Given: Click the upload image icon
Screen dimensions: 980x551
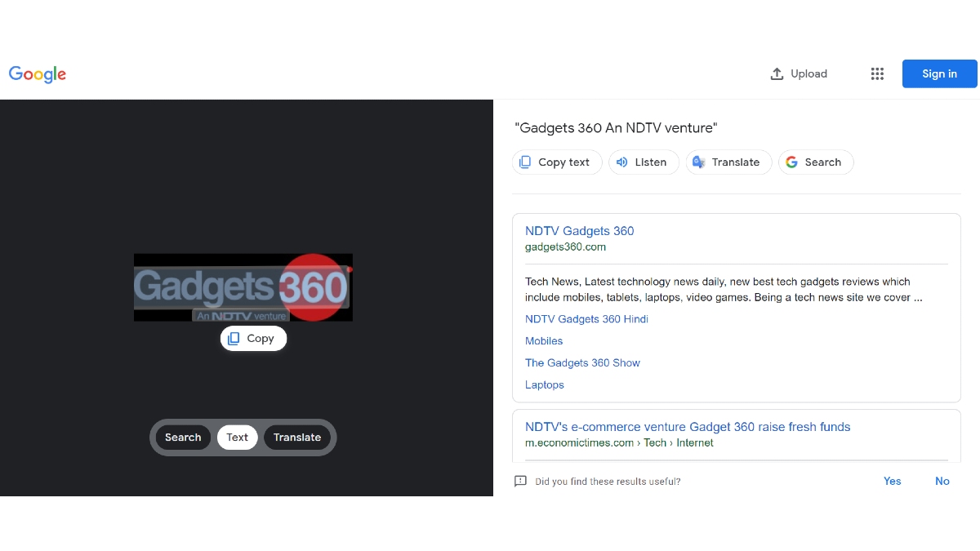Looking at the screenshot, I should point(776,73).
